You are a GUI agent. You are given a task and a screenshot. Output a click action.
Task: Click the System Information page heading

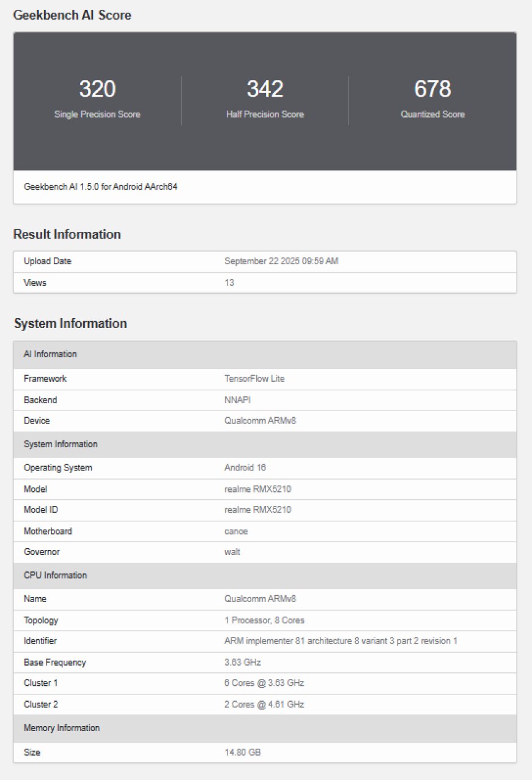[x=70, y=323]
